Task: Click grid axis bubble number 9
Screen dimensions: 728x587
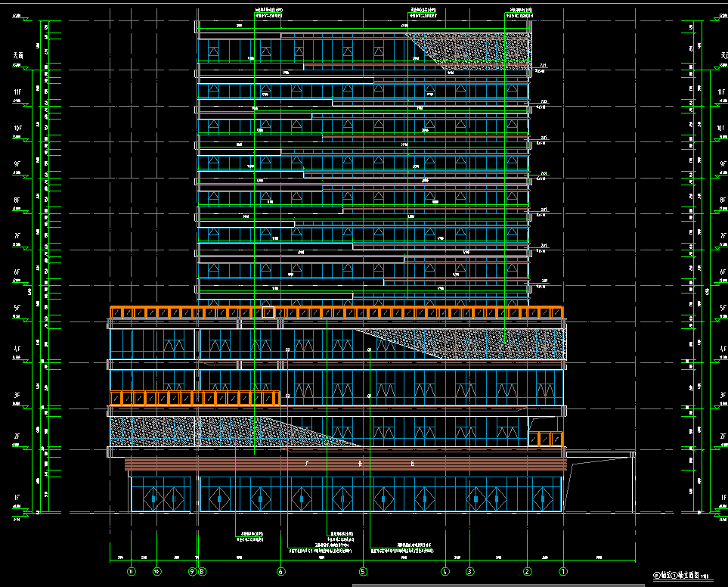Action: [193, 571]
